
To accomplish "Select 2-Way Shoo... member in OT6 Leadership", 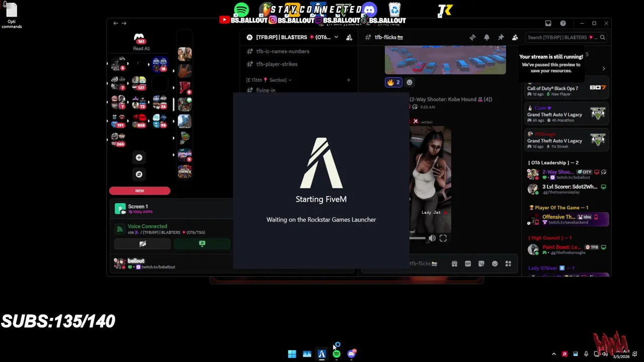I will pos(566,174).
